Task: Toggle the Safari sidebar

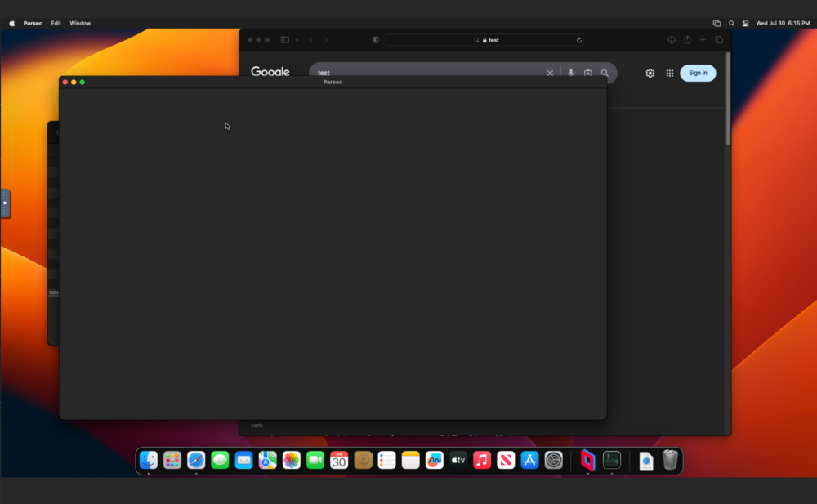Action: [285, 40]
